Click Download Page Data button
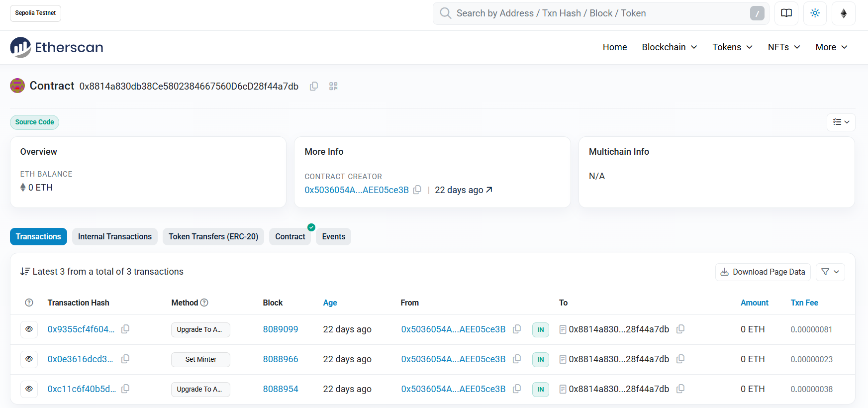 tap(763, 272)
